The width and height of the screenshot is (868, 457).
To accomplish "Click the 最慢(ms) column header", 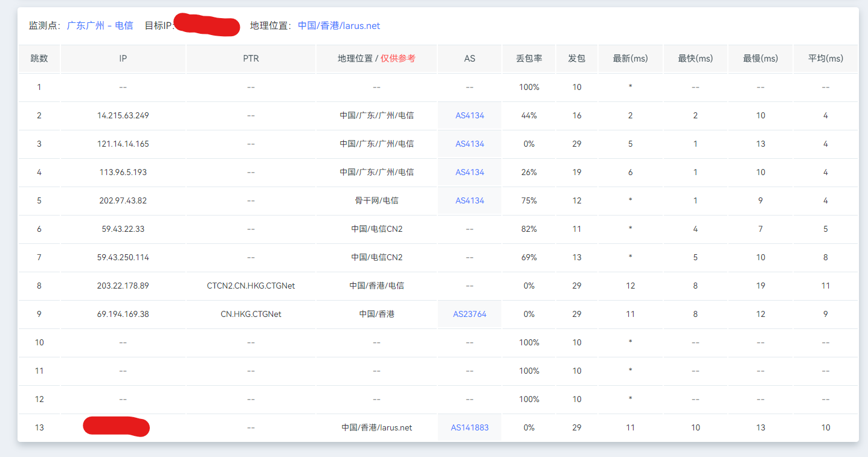I will pos(760,59).
